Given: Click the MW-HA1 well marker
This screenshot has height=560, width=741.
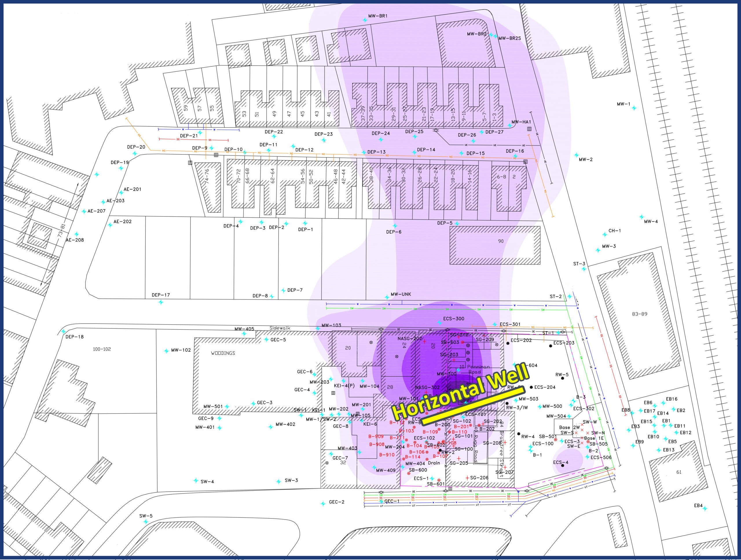Looking at the screenshot, I should pyautogui.click(x=510, y=126).
